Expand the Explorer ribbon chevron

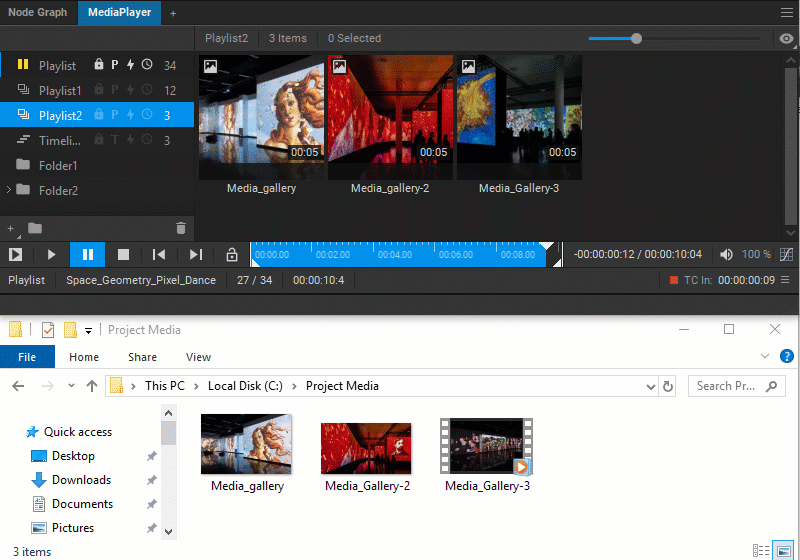764,356
